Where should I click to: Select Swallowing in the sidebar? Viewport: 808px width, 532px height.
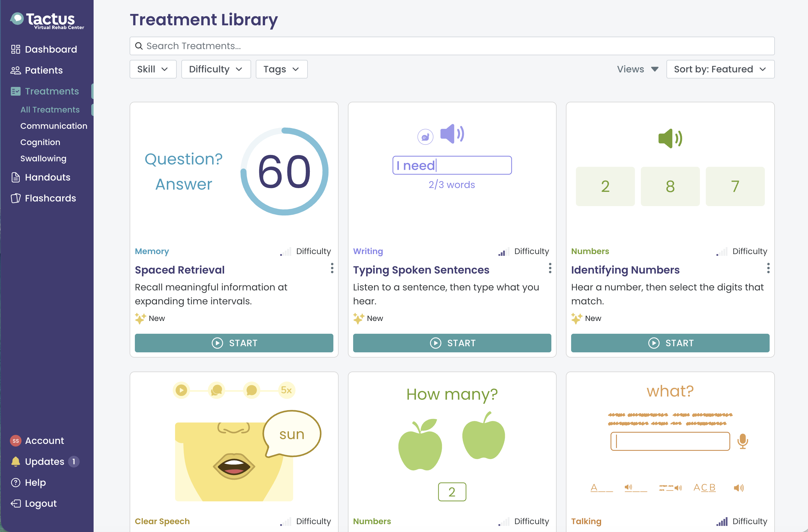click(x=43, y=158)
